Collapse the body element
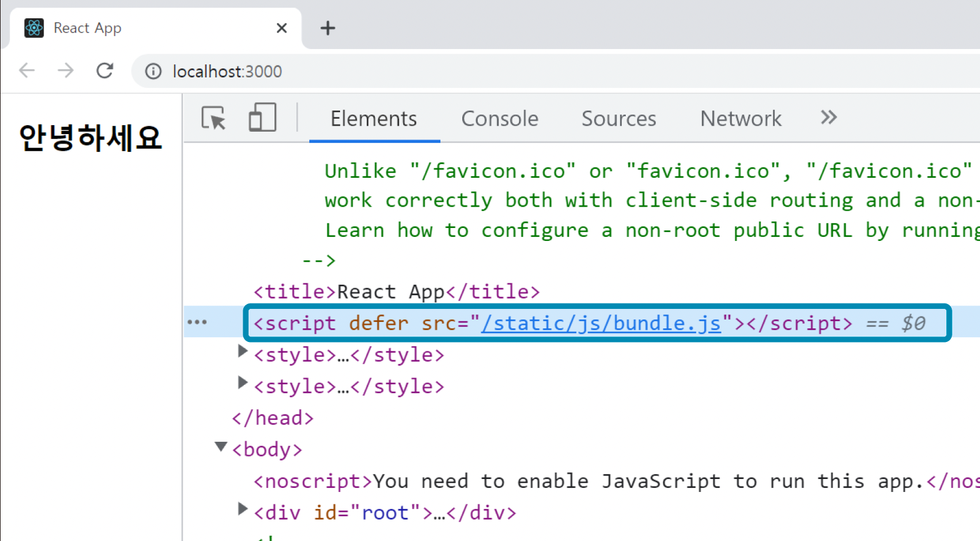980x541 pixels. click(221, 447)
